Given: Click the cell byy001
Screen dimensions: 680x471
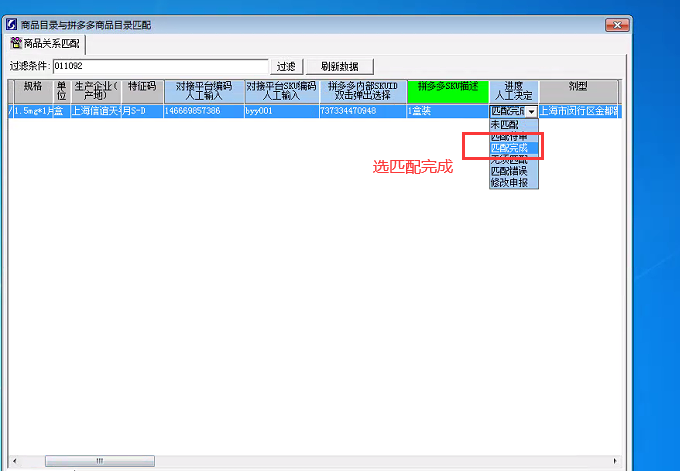Looking at the screenshot, I should [282, 111].
